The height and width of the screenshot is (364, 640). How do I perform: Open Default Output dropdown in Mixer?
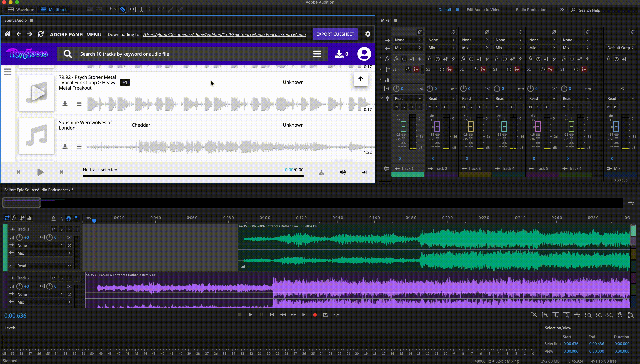pyautogui.click(x=620, y=48)
